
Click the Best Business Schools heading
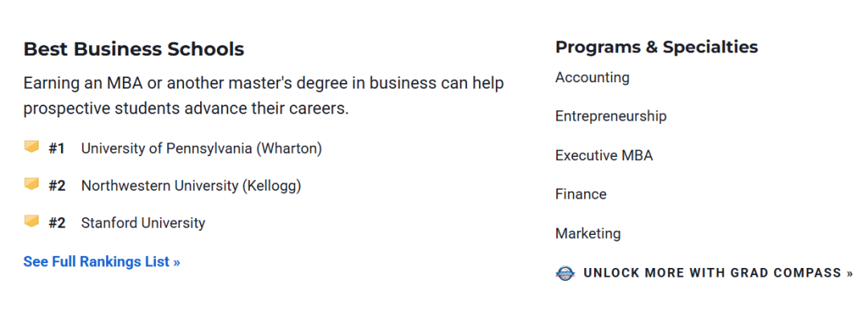[x=134, y=49]
